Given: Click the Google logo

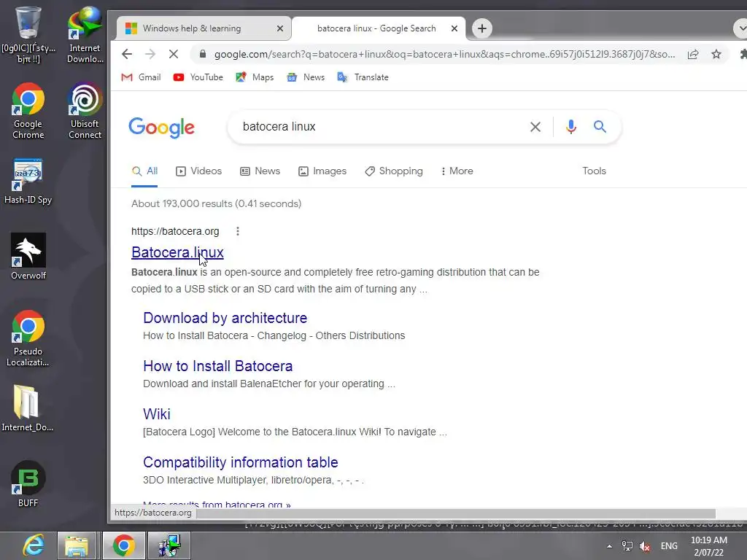Looking at the screenshot, I should 161,127.
